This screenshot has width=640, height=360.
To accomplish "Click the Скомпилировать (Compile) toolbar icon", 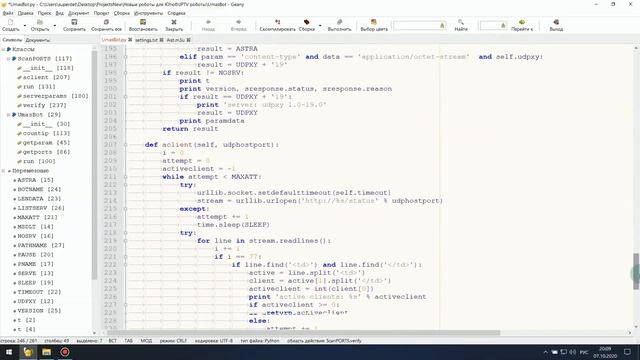I will click(278, 22).
